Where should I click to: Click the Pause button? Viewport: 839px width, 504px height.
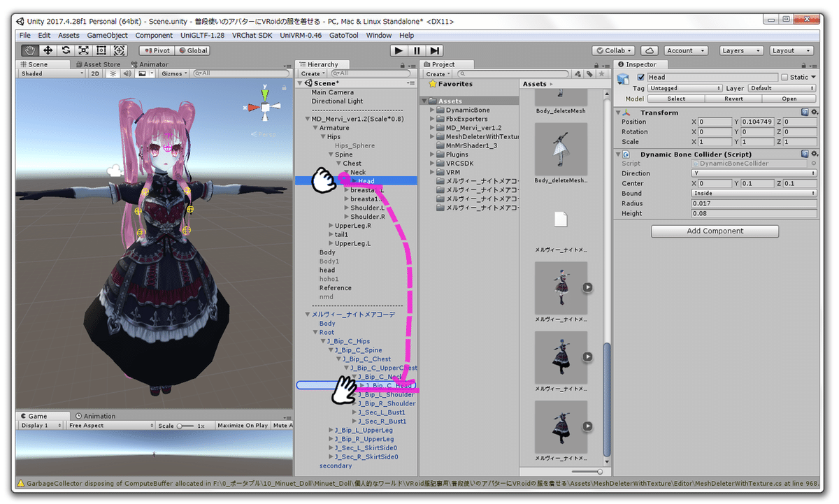coord(417,50)
